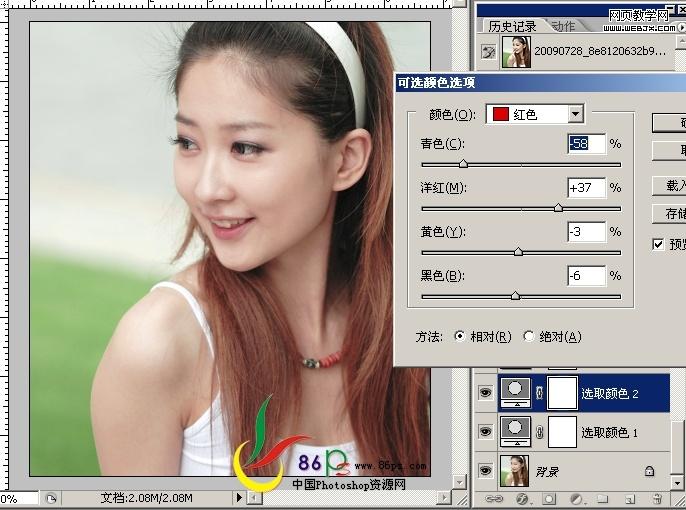Viewport: 686px width, 510px height.
Task: Click the 可选颜色选项 dialog title bar
Action: 541,82
